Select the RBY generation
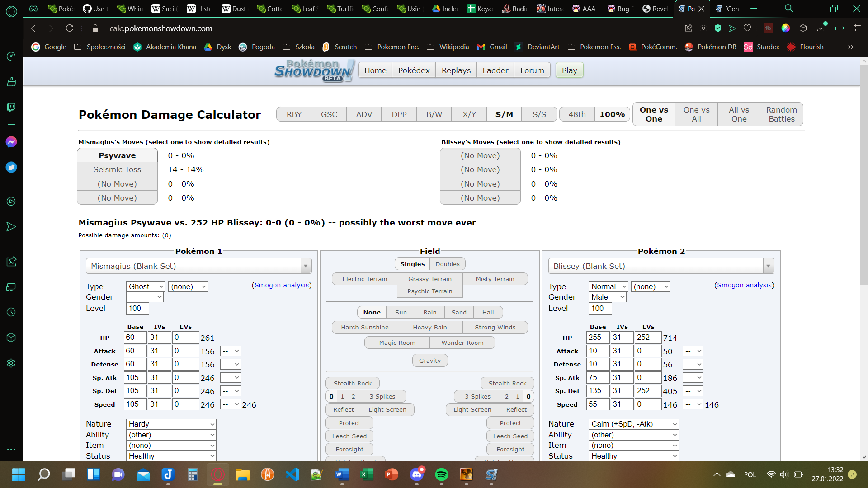868x488 pixels. click(294, 114)
